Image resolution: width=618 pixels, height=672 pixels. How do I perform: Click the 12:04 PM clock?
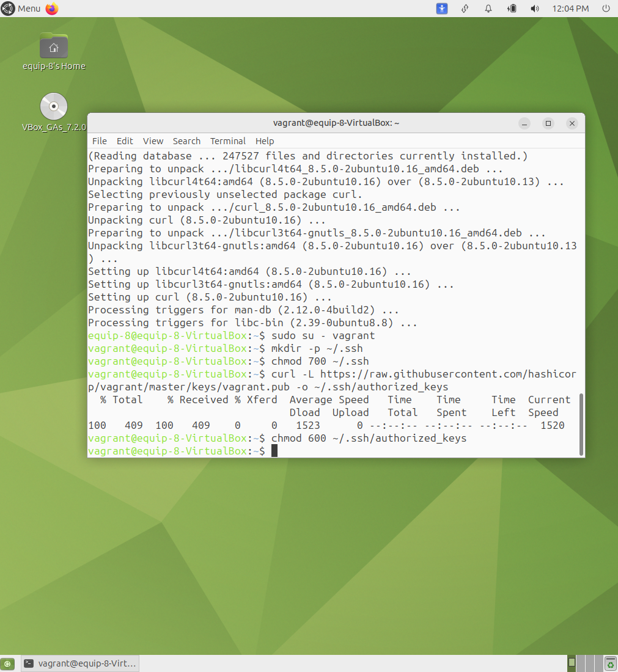(x=570, y=9)
